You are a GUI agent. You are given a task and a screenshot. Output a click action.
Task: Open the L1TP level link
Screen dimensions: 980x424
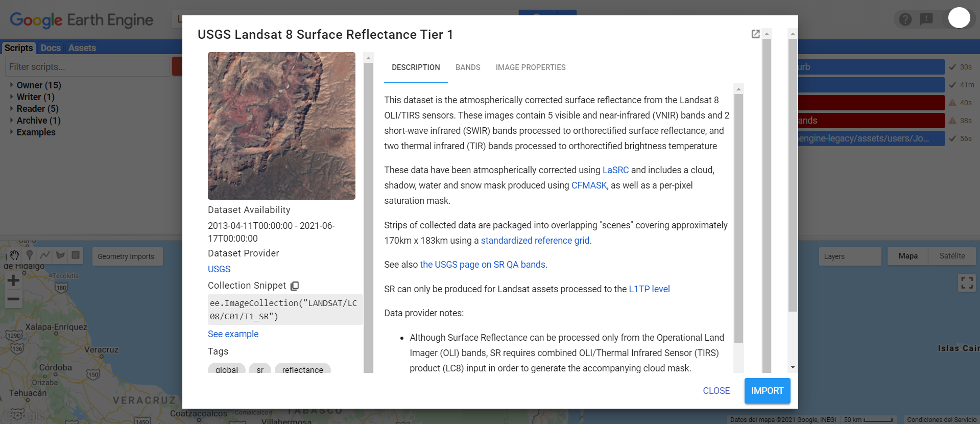tap(649, 289)
